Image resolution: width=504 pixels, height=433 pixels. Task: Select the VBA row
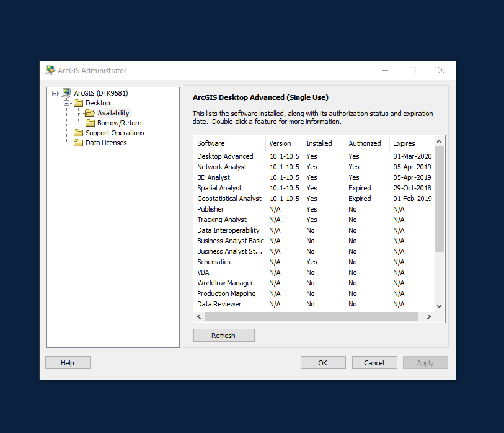[314, 272]
